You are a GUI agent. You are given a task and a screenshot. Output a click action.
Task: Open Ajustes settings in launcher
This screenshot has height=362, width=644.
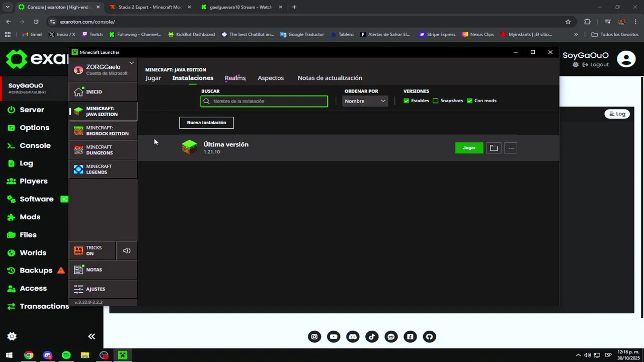[x=103, y=289]
